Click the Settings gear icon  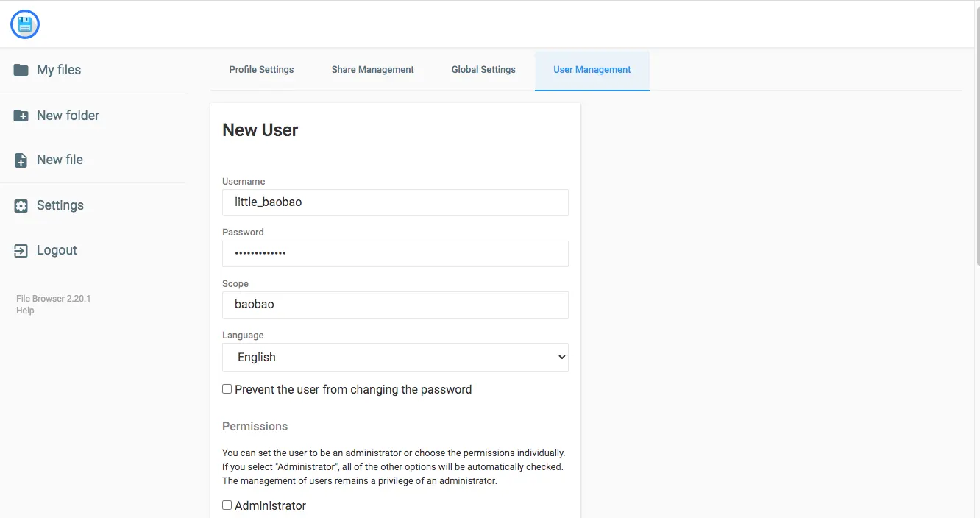click(21, 206)
